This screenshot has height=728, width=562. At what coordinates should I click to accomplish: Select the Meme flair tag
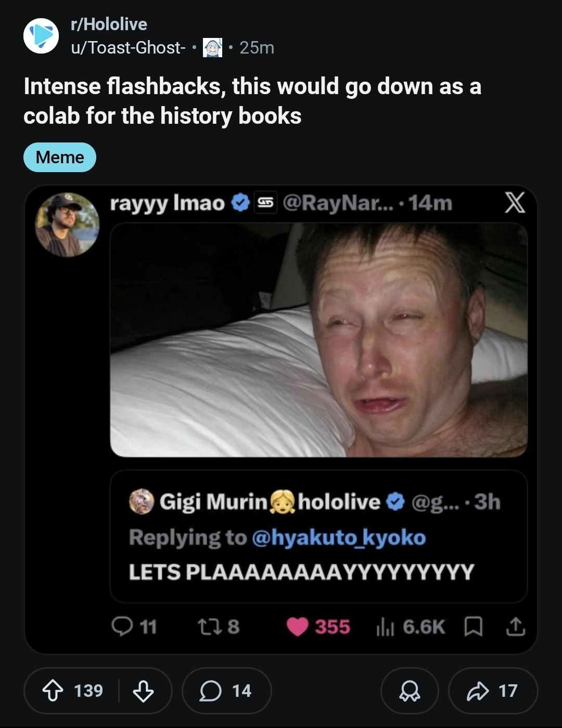click(x=60, y=157)
